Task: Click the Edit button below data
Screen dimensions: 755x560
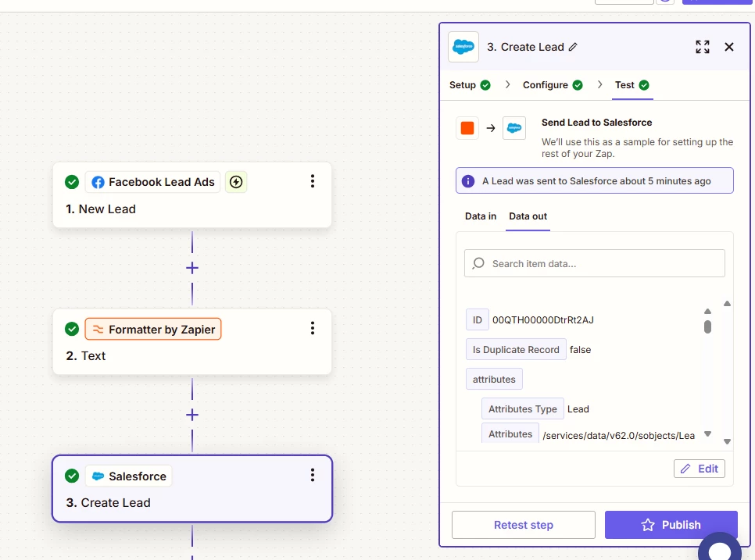Action: 700,469
